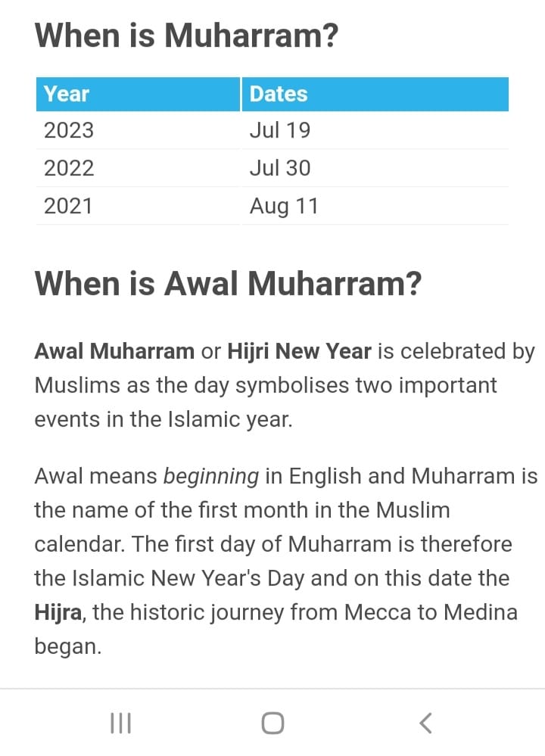The height and width of the screenshot is (756, 545).
Task: Click the italic word beginning
Action: pos(211,476)
